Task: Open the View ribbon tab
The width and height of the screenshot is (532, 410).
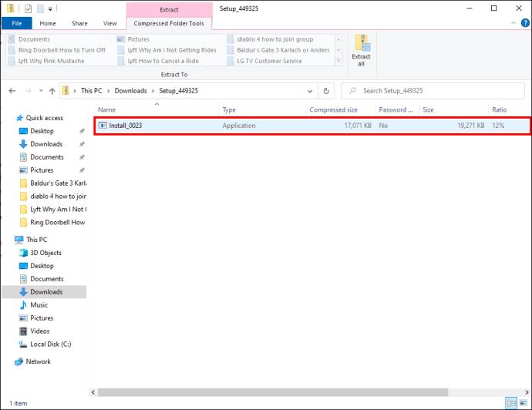Action: pyautogui.click(x=110, y=23)
